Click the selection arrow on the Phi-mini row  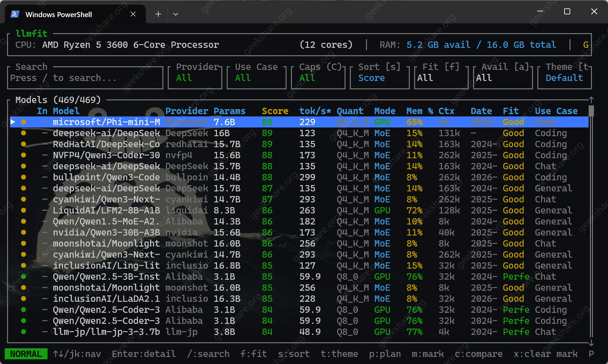[13, 122]
